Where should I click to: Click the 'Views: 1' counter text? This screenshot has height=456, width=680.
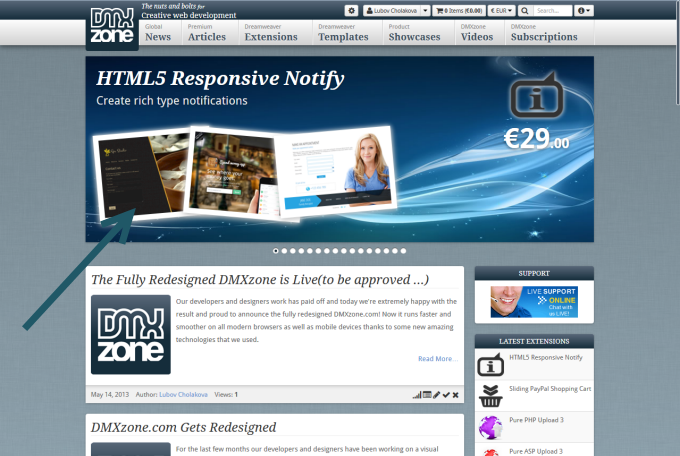[226, 394]
